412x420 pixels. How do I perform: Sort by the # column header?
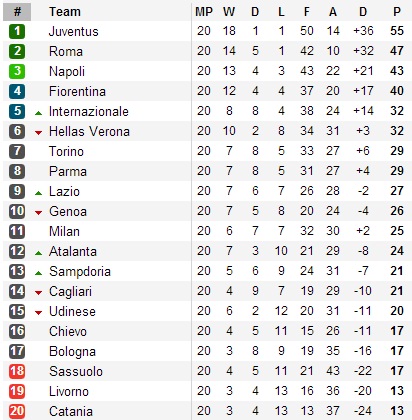[17, 12]
